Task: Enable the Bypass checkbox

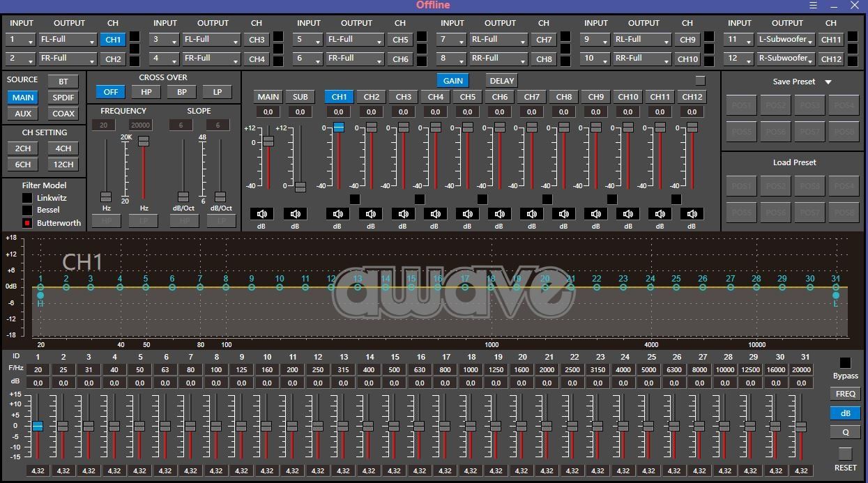Action: (845, 363)
